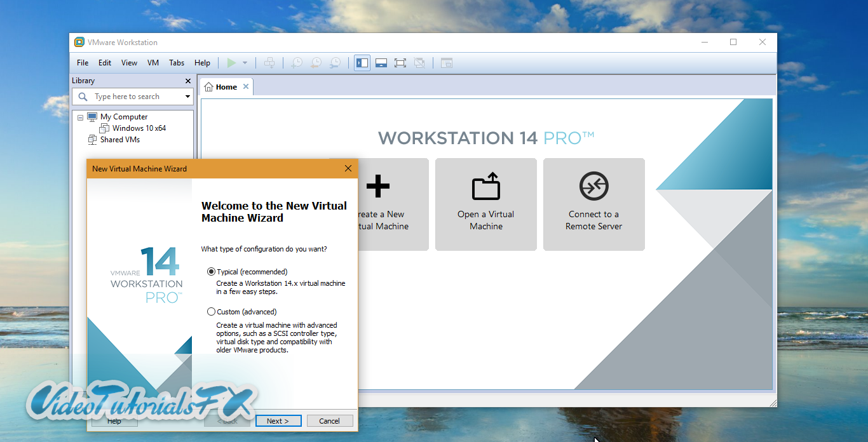Click the Connect to Remote Server icon

tap(594, 186)
